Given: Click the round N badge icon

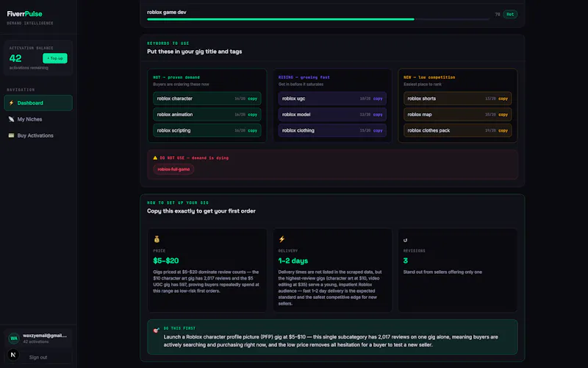Looking at the screenshot, I should pyautogui.click(x=13, y=355).
